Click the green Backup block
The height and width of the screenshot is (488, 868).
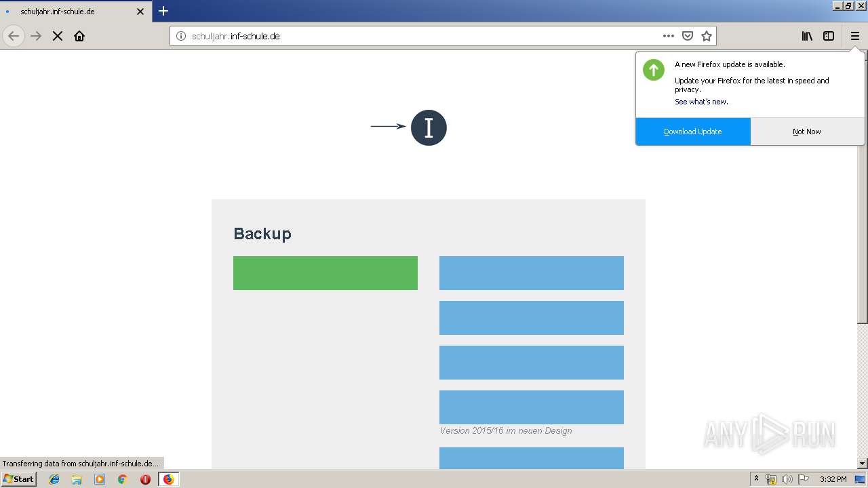(325, 273)
